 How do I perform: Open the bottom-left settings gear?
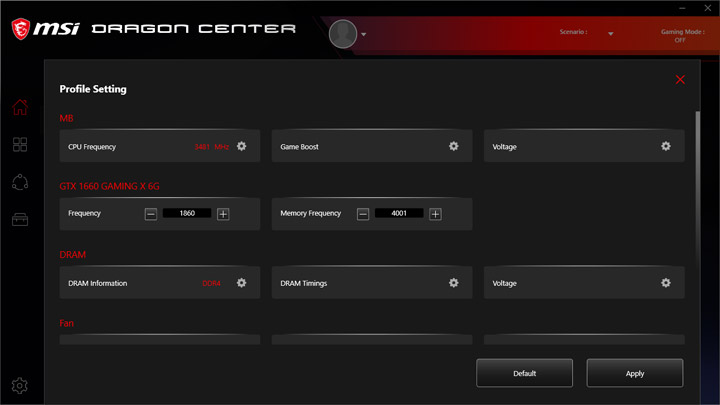click(20, 386)
